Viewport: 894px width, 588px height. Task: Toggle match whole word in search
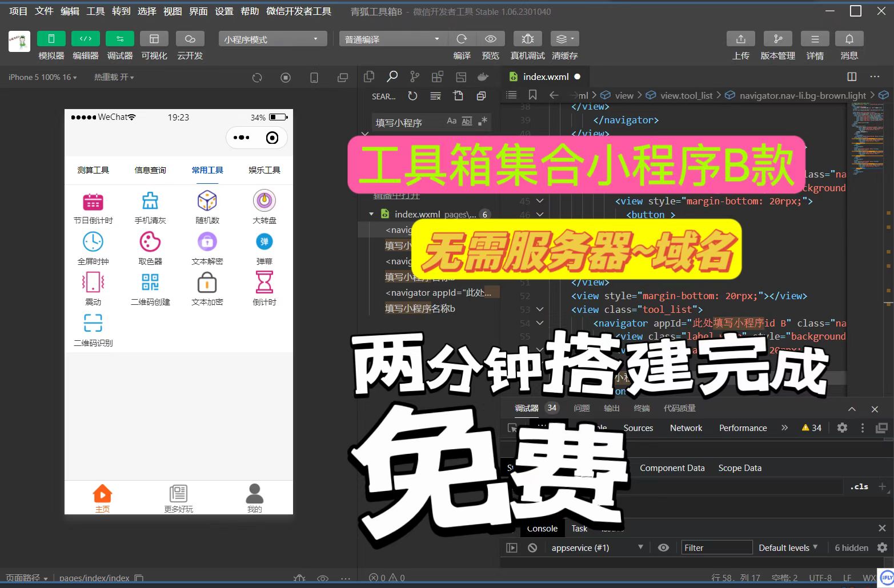pos(467,121)
